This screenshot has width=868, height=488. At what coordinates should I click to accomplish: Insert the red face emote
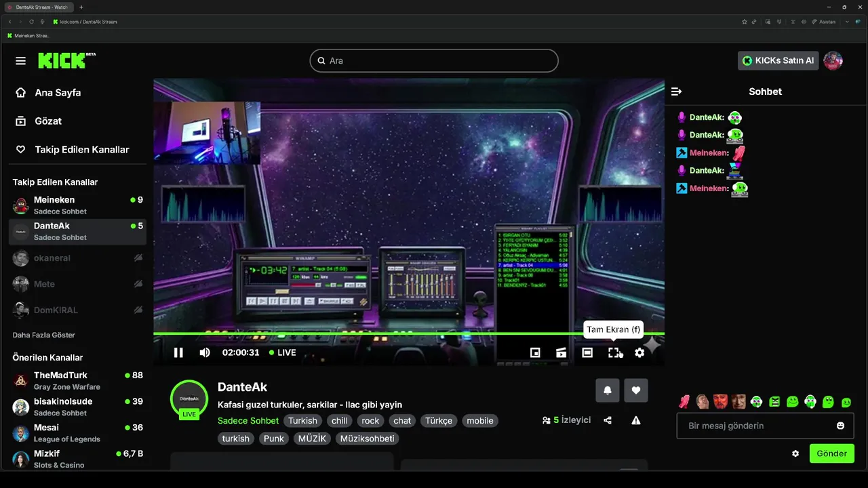[x=720, y=402]
